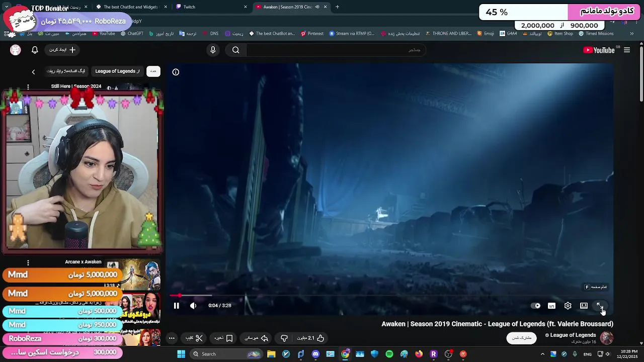Open Google Chrome from the taskbar

point(345,354)
